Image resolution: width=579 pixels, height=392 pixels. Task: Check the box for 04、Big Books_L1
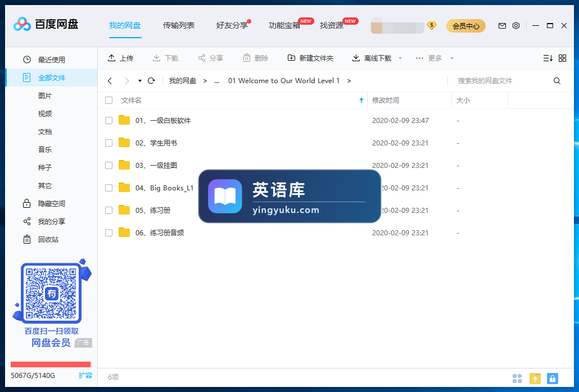point(108,188)
